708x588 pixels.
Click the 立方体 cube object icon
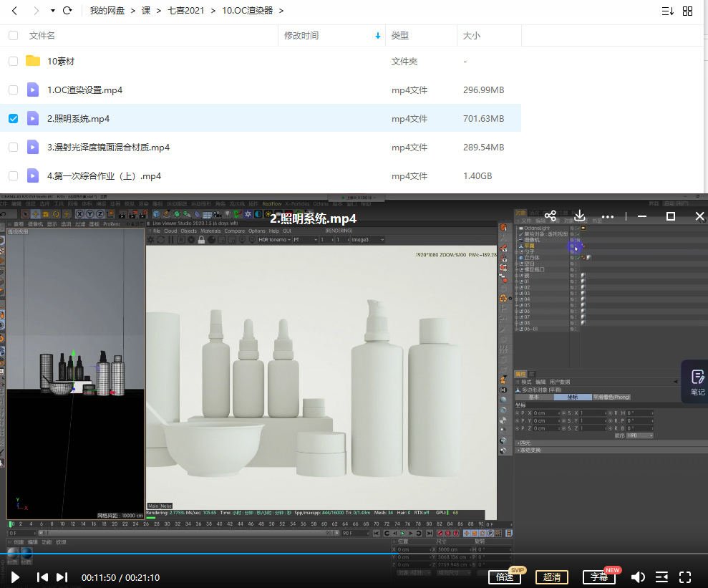521,257
